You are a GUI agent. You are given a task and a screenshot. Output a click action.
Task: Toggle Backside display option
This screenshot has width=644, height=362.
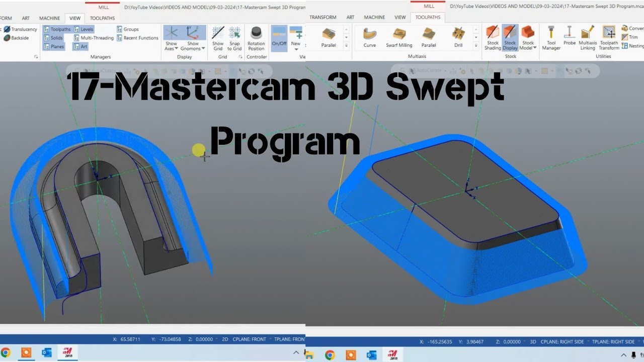[16, 38]
